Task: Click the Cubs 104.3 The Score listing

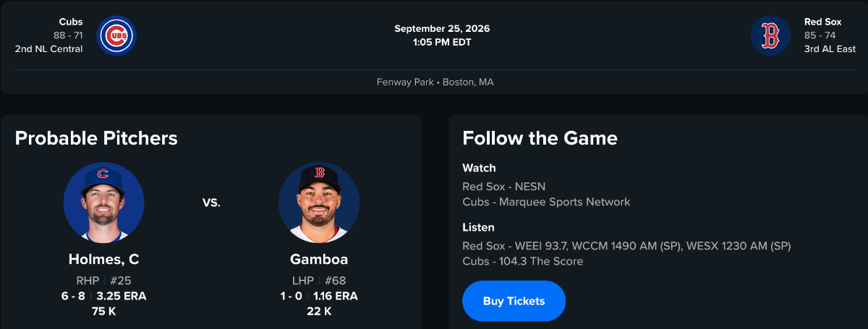Action: 522,261
